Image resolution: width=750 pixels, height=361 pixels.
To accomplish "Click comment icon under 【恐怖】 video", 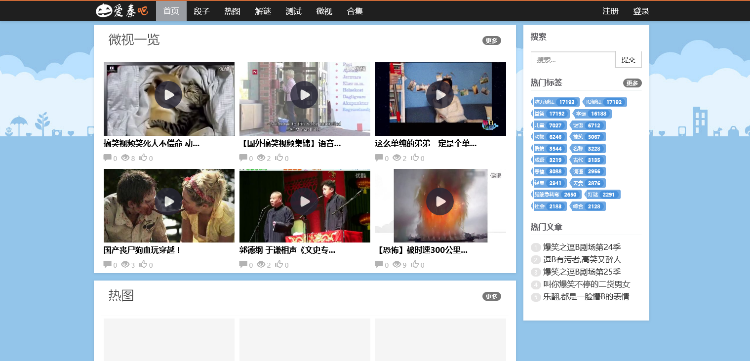I will pyautogui.click(x=379, y=264).
